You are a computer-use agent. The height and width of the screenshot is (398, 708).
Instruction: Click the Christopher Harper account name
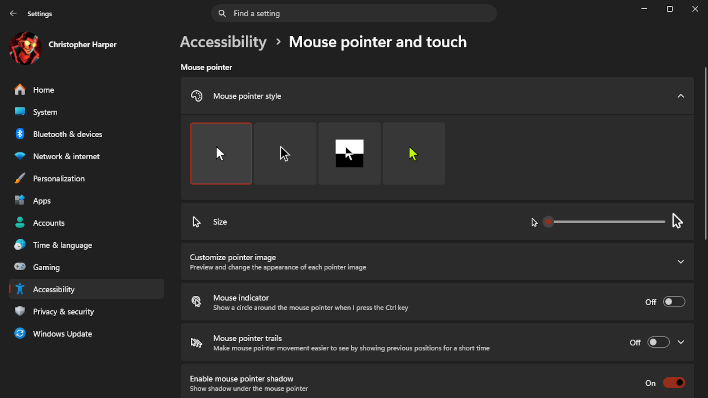(x=82, y=44)
